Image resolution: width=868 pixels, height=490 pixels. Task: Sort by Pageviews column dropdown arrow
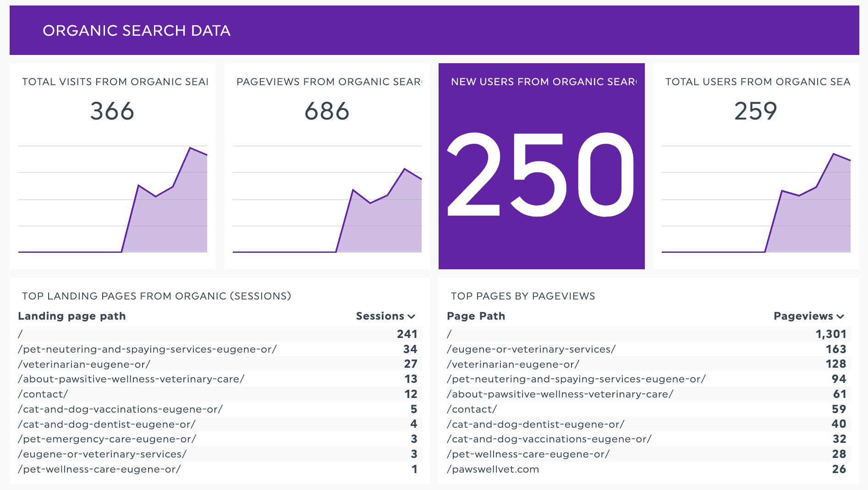pos(840,316)
